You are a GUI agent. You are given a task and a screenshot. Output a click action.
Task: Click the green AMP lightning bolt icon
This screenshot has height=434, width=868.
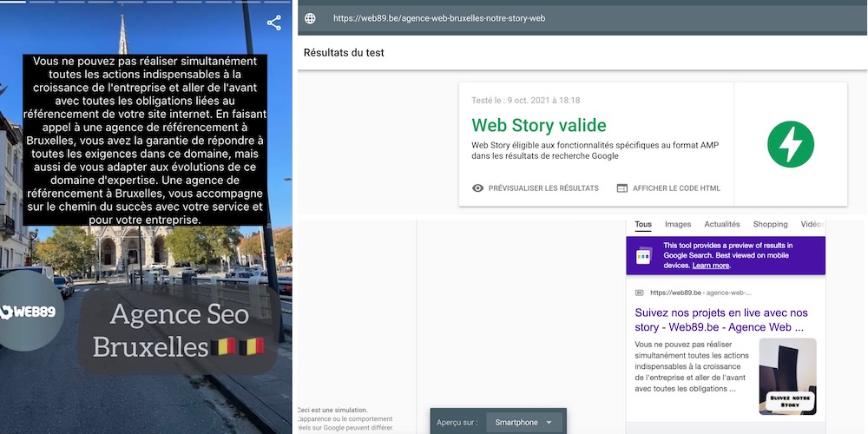(791, 144)
